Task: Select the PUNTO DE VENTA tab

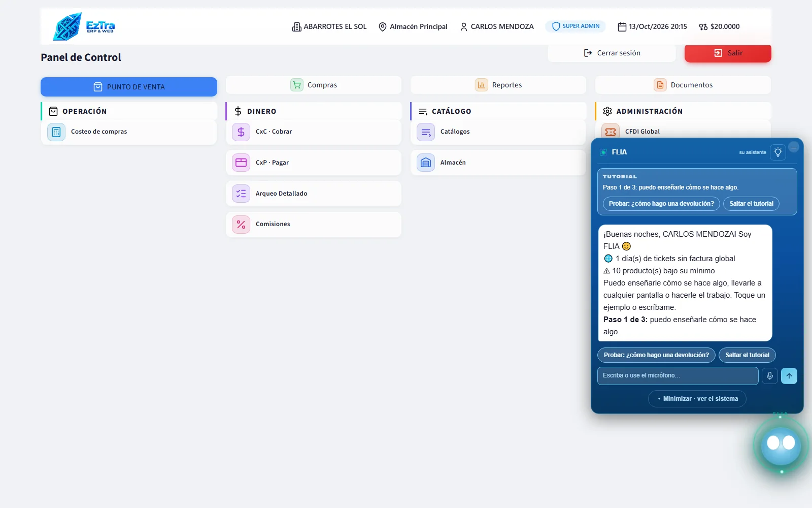Action: pos(129,87)
